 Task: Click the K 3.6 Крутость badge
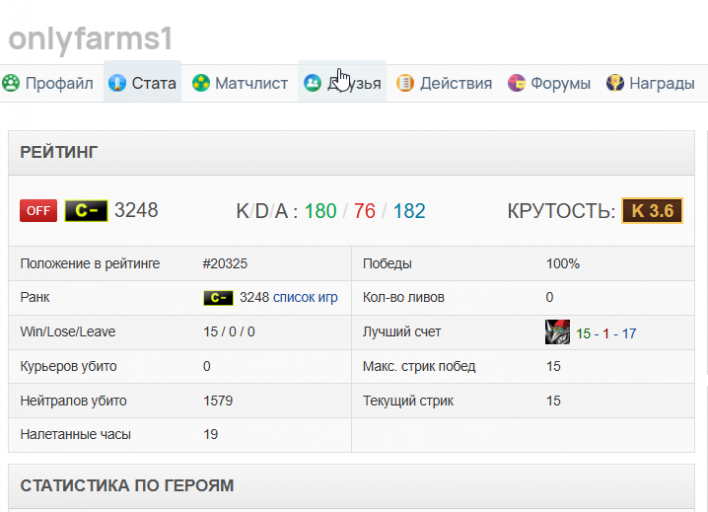652,210
